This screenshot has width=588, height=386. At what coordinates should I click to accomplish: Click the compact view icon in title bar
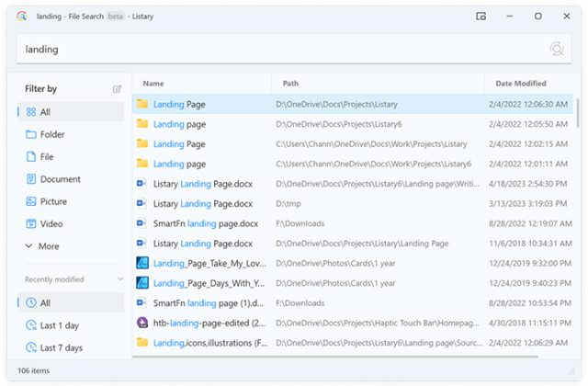pos(481,16)
